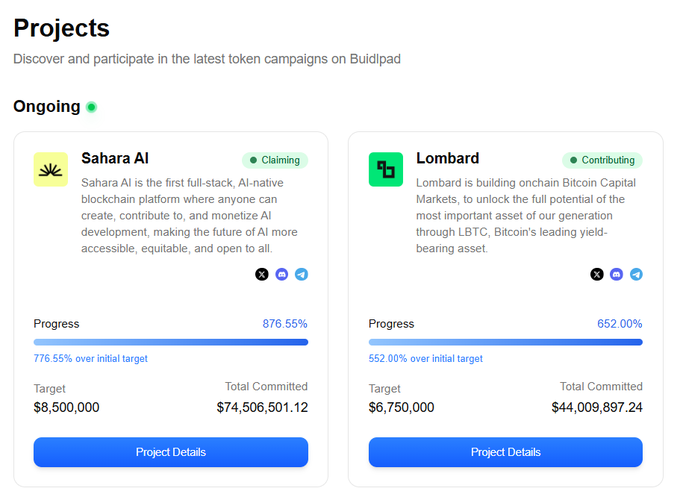The width and height of the screenshot is (680, 497).
Task: Open Lombard's Telegram icon
Action: 636,274
